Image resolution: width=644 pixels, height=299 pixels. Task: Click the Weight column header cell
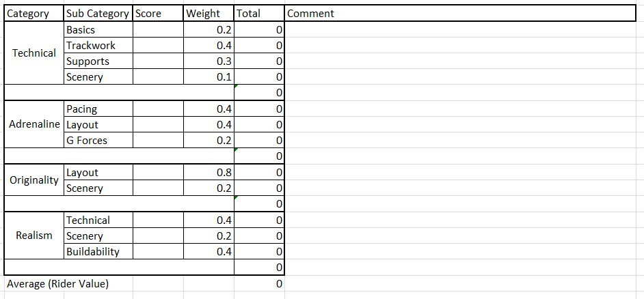tap(209, 14)
